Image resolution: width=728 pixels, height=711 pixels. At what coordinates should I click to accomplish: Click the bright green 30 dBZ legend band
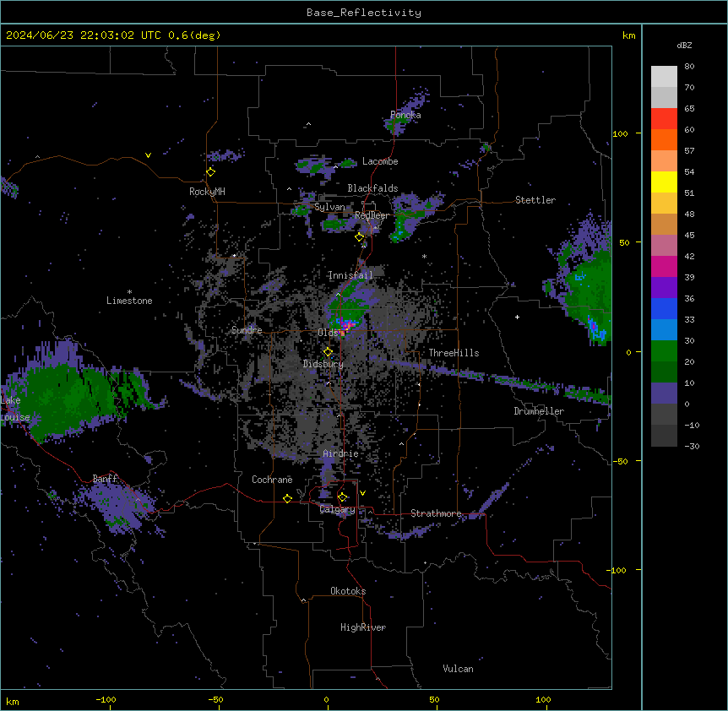pyautogui.click(x=664, y=351)
